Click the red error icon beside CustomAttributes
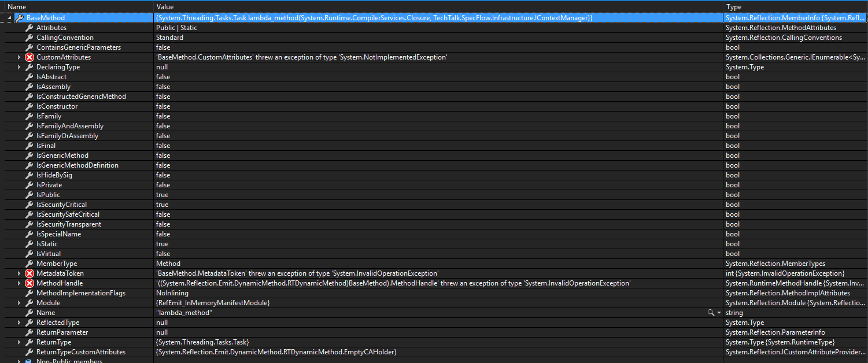 pyautogui.click(x=29, y=57)
